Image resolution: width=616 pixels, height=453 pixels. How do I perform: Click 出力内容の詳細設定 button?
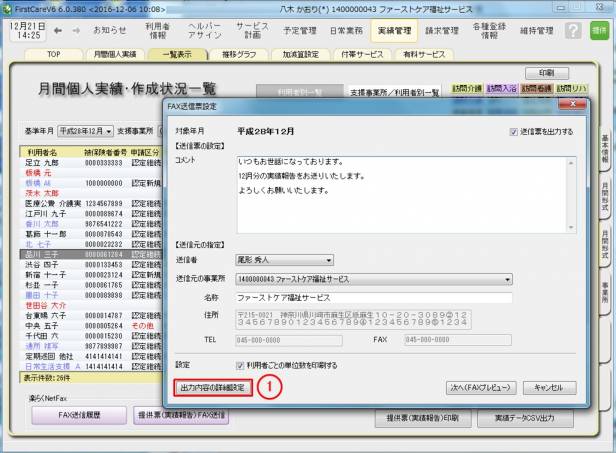point(210,387)
